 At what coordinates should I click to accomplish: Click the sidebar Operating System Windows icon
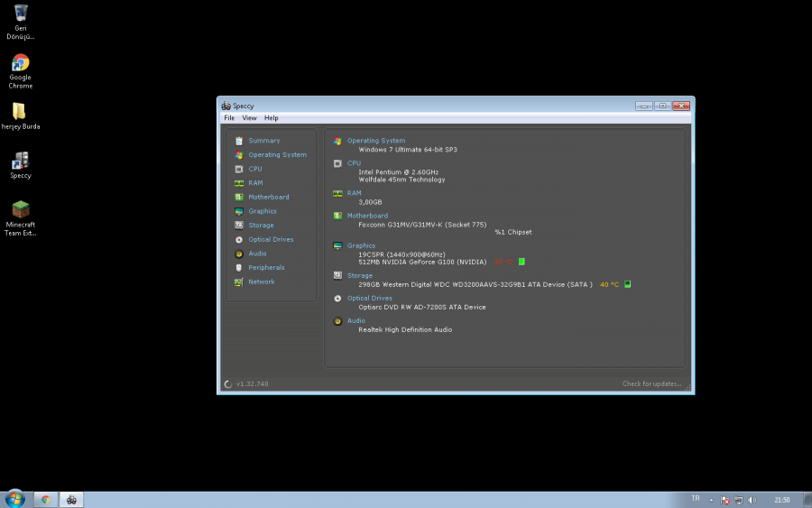click(x=239, y=155)
